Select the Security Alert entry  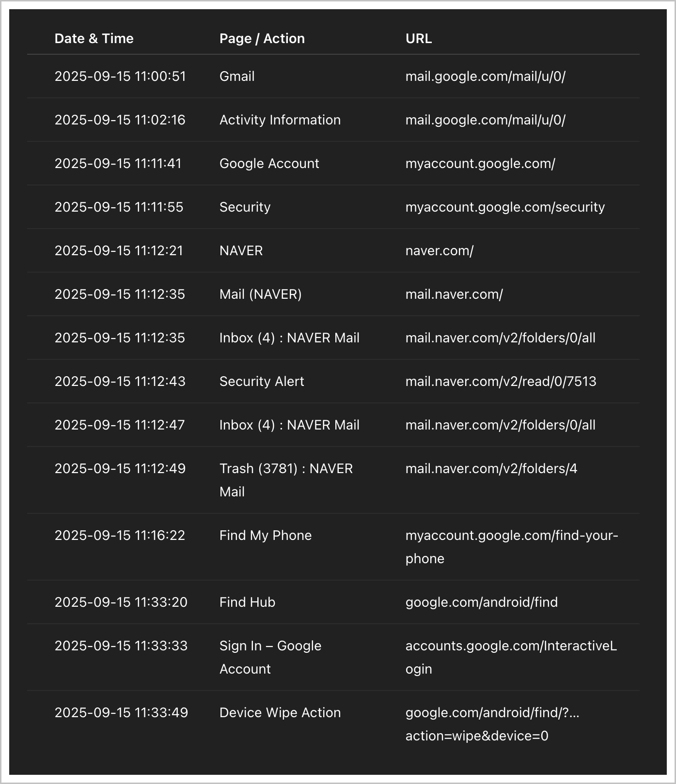tap(262, 382)
